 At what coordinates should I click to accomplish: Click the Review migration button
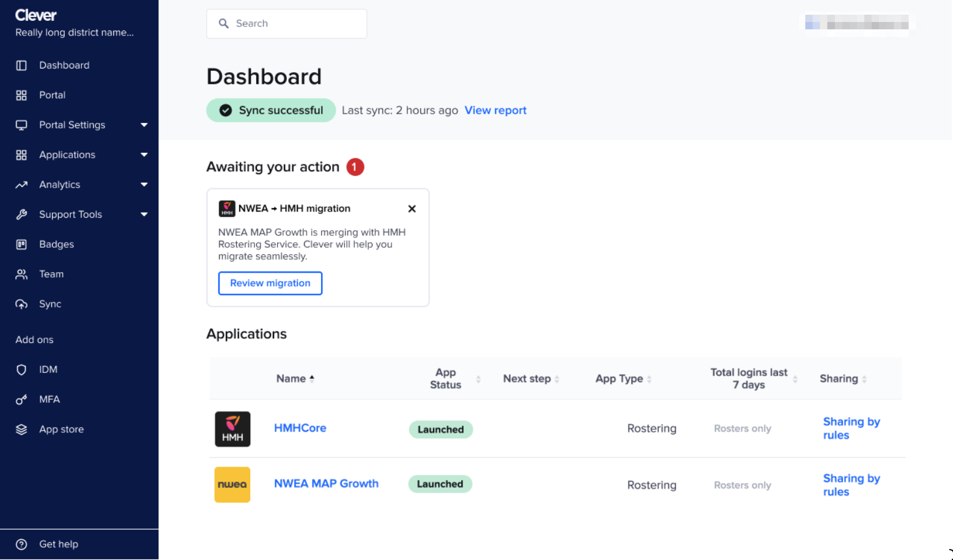[270, 284]
